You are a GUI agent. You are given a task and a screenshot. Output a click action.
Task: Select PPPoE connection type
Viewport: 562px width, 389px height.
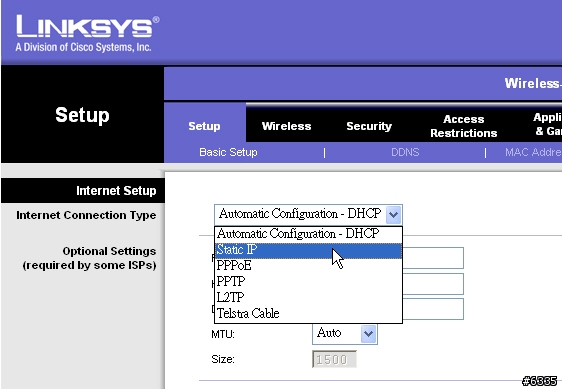click(308, 266)
